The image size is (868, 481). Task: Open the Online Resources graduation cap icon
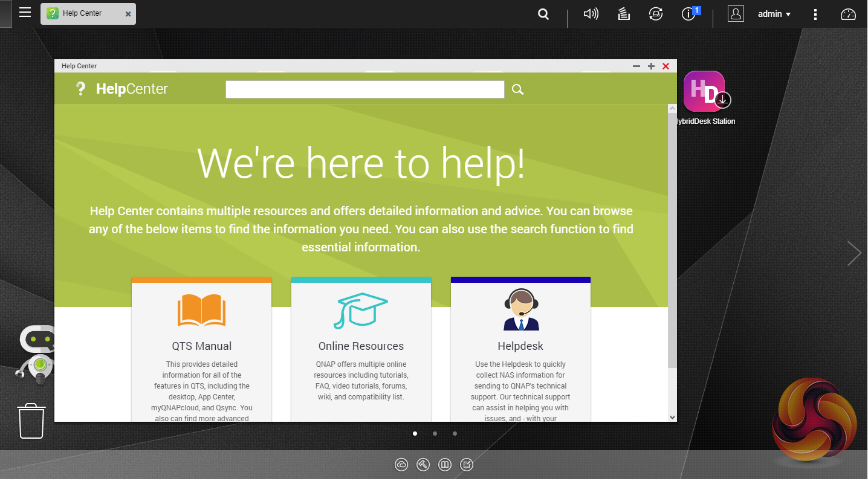point(361,310)
